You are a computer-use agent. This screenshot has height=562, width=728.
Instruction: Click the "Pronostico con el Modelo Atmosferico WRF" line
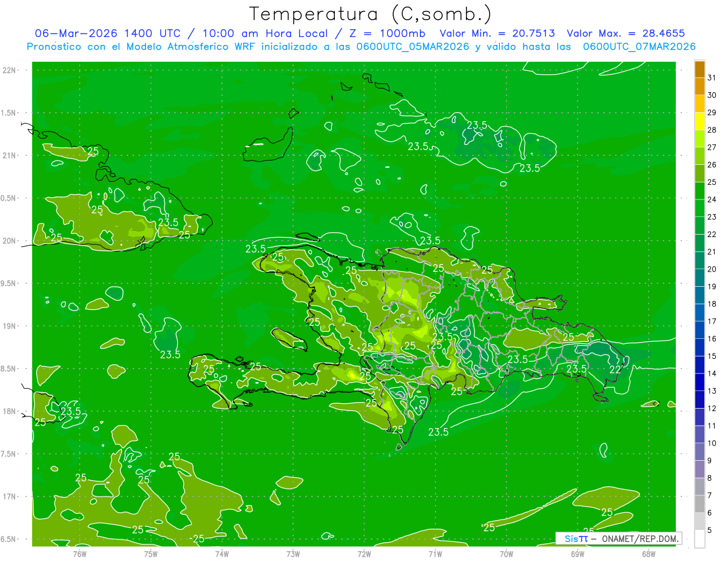coord(361,47)
